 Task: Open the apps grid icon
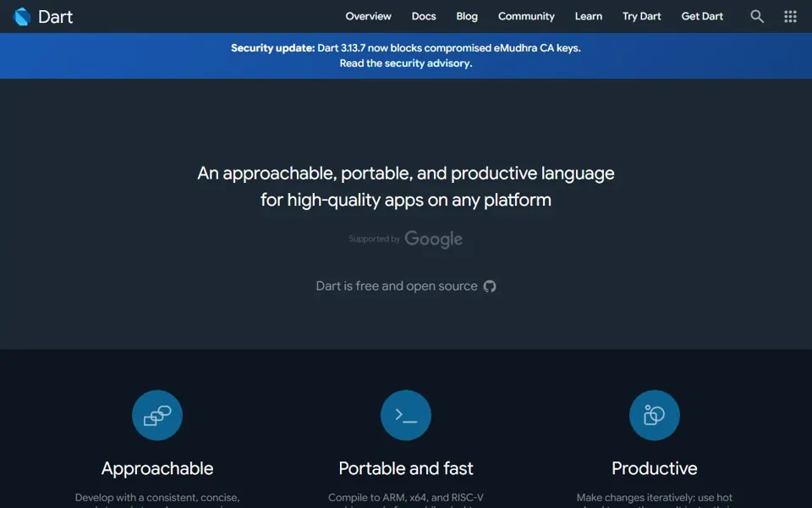[x=790, y=17]
